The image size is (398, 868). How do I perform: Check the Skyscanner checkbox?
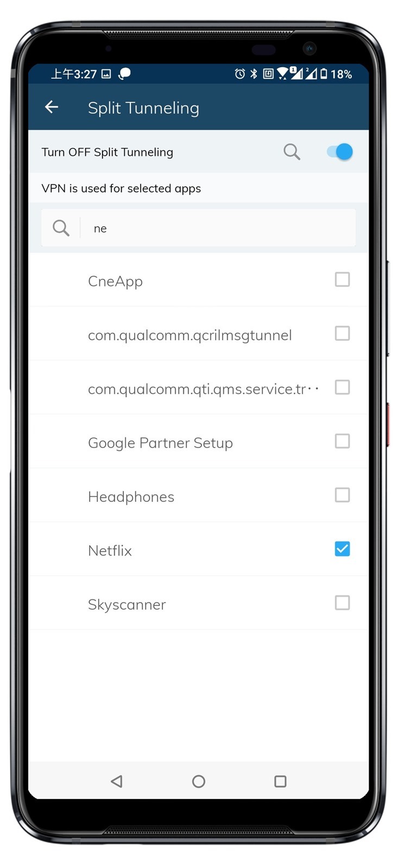point(342,603)
